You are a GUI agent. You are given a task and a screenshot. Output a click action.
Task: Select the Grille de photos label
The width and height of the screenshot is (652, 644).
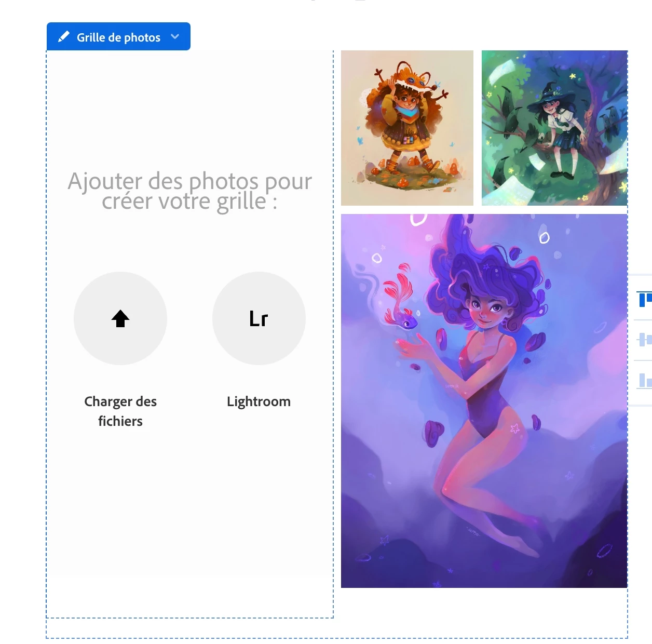(118, 37)
